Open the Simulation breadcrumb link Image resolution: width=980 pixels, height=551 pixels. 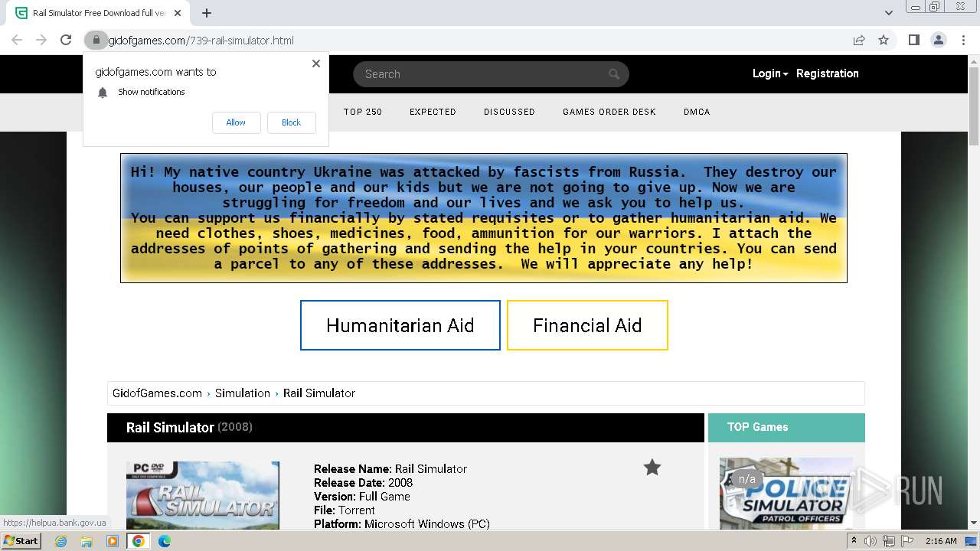[x=242, y=393]
